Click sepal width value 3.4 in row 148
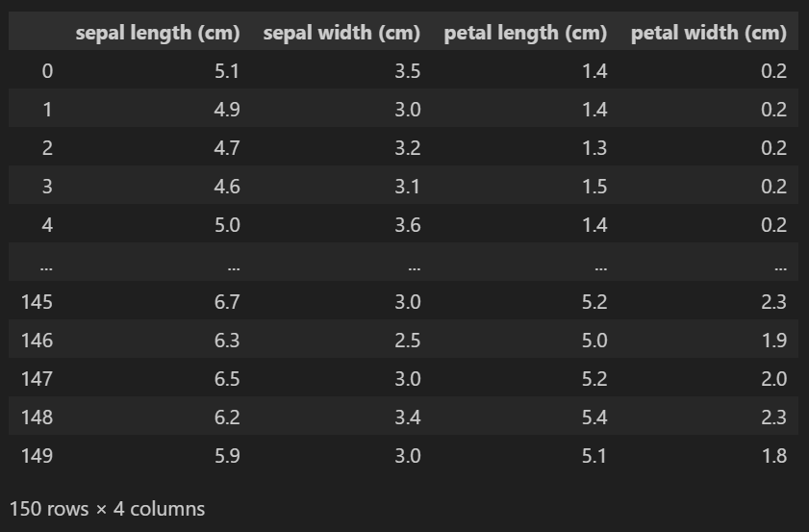 click(x=408, y=418)
